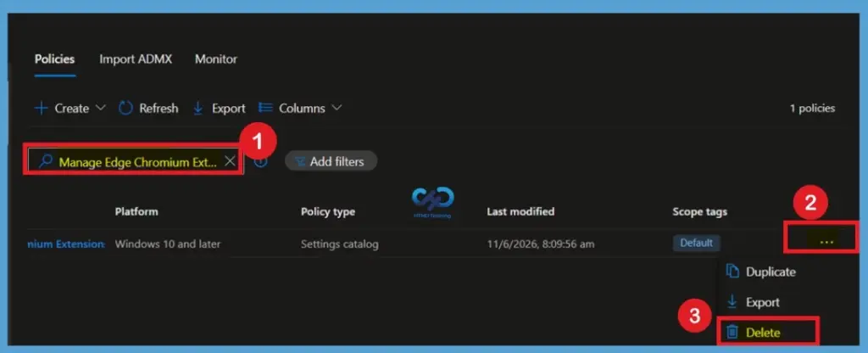Viewport: 868px width, 353px height.
Task: Click the plus icon beside Create
Action: click(x=41, y=108)
